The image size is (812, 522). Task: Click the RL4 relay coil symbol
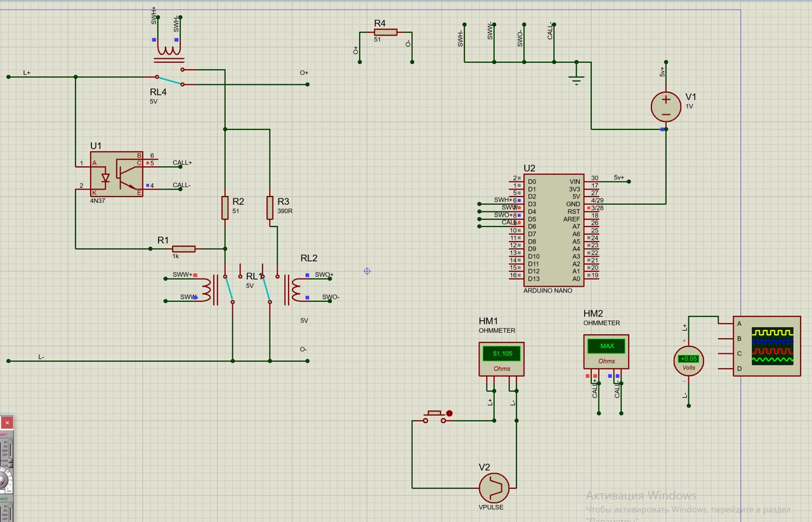(168, 51)
